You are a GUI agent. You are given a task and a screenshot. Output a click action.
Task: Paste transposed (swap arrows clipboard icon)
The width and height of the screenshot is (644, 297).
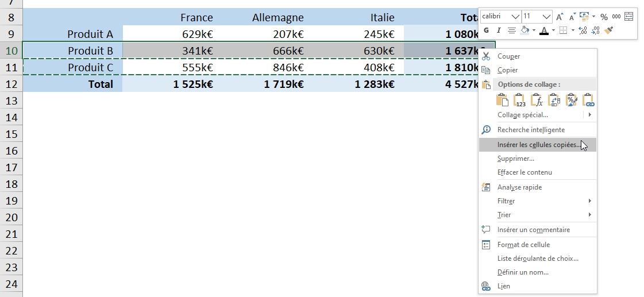[554, 100]
